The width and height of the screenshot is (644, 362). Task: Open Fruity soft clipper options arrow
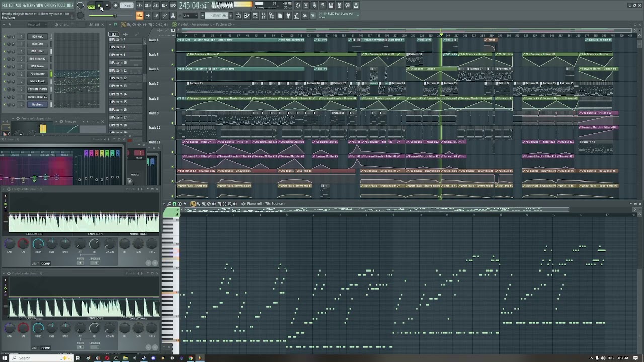pyautogui.click(x=13, y=119)
